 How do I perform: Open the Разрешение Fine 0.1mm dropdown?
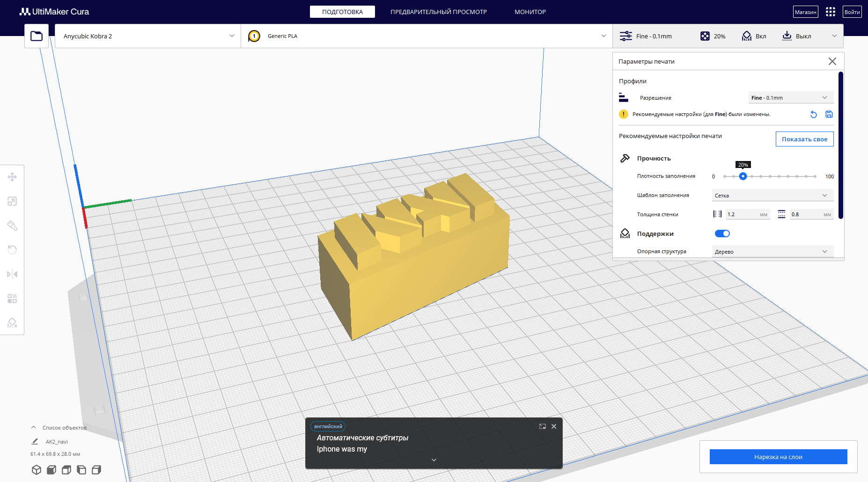tap(791, 98)
